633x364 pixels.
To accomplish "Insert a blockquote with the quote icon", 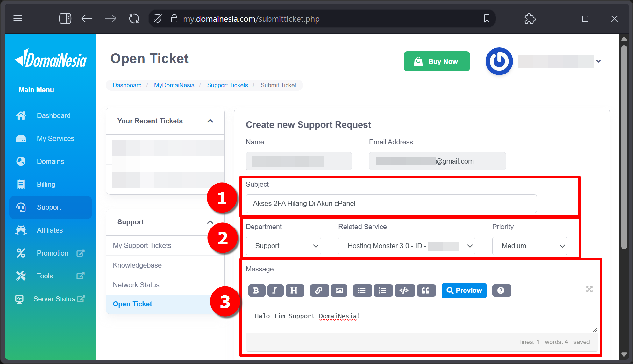I will pyautogui.click(x=426, y=290).
